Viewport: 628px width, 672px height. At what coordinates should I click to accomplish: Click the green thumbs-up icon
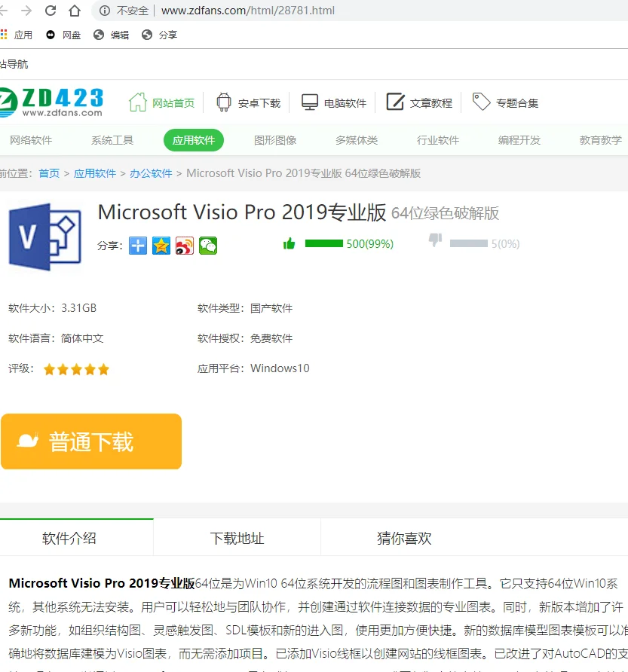tap(289, 243)
